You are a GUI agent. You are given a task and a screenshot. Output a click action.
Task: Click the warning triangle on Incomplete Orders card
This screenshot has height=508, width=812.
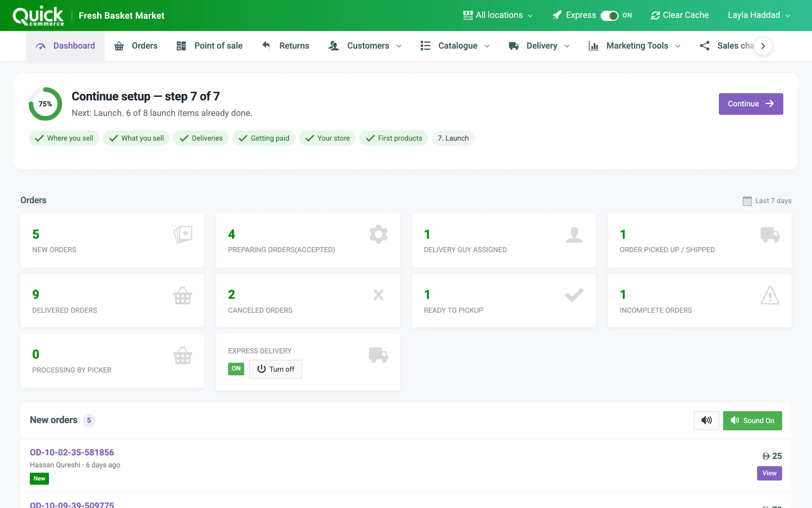[770, 295]
